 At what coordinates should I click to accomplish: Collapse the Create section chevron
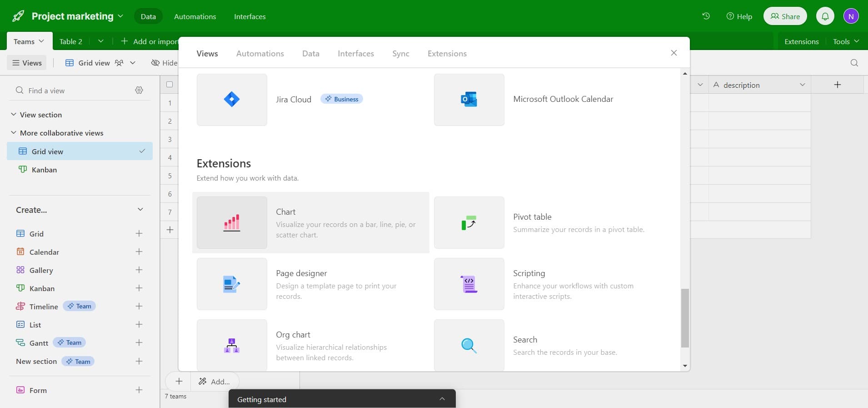pyautogui.click(x=140, y=210)
